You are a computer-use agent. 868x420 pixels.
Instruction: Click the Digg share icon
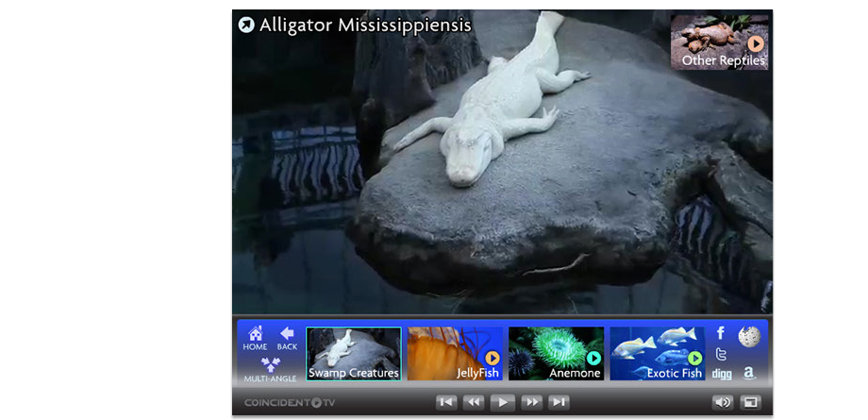721,374
